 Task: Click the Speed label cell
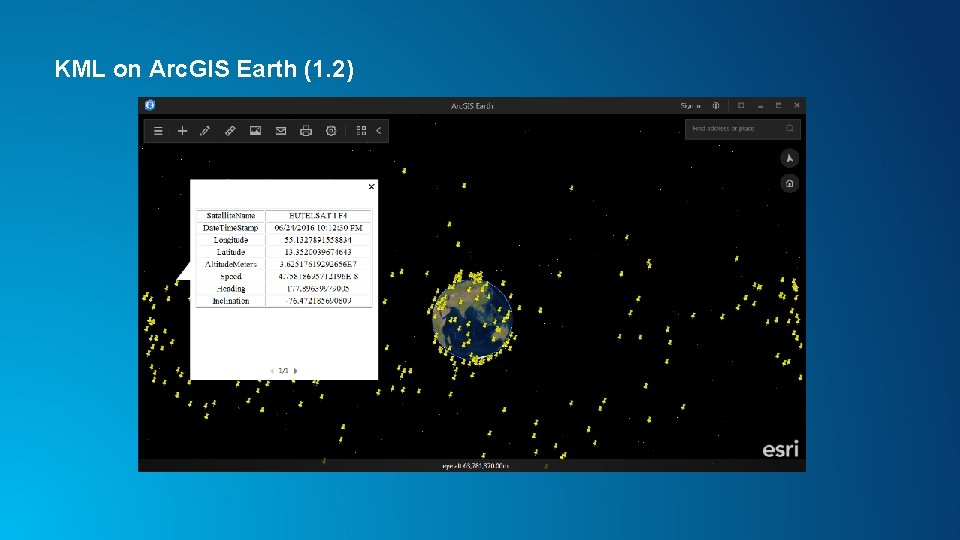231,277
